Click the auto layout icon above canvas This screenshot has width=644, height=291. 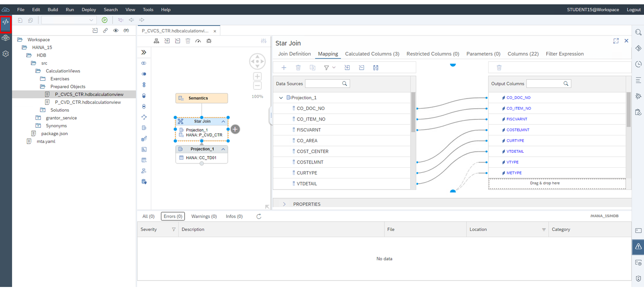[x=157, y=41]
